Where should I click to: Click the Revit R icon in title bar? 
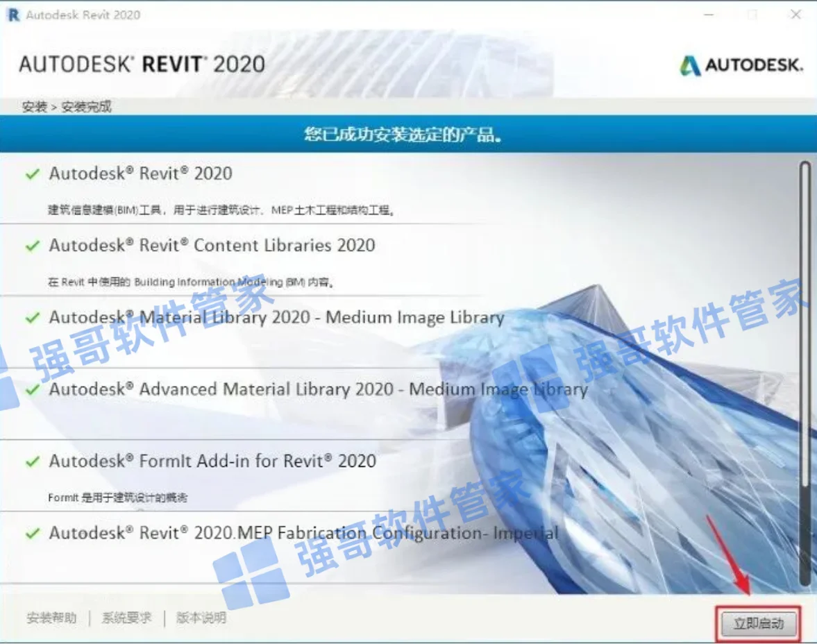[14, 15]
